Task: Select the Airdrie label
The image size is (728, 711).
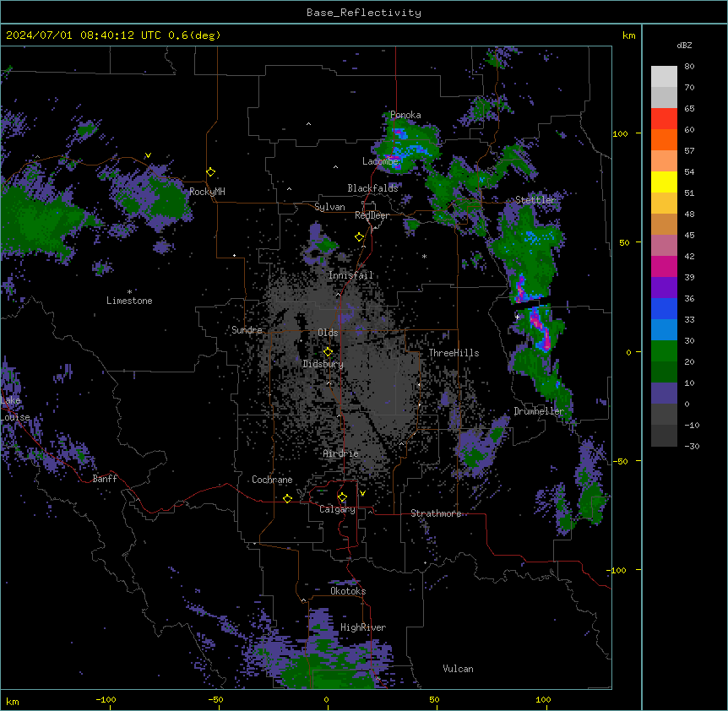Action: click(x=341, y=453)
